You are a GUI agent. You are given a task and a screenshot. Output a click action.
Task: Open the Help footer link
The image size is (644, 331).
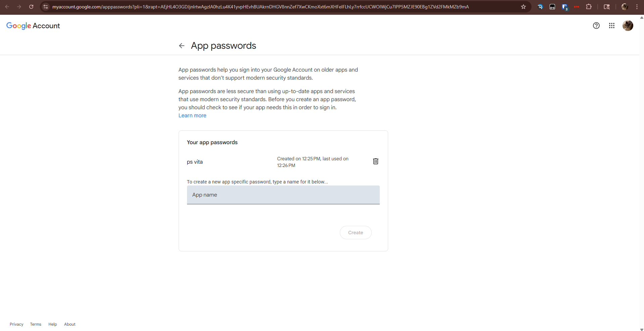coord(53,324)
